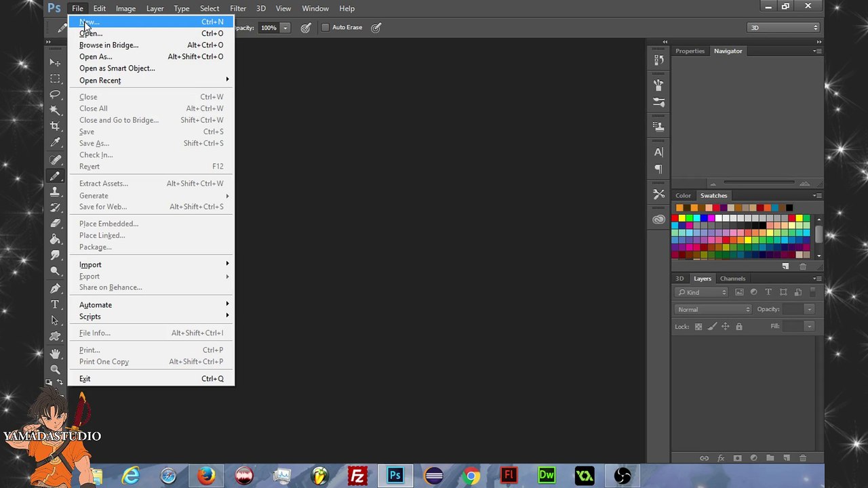
Task: Select the Zoom tool
Action: [55, 369]
